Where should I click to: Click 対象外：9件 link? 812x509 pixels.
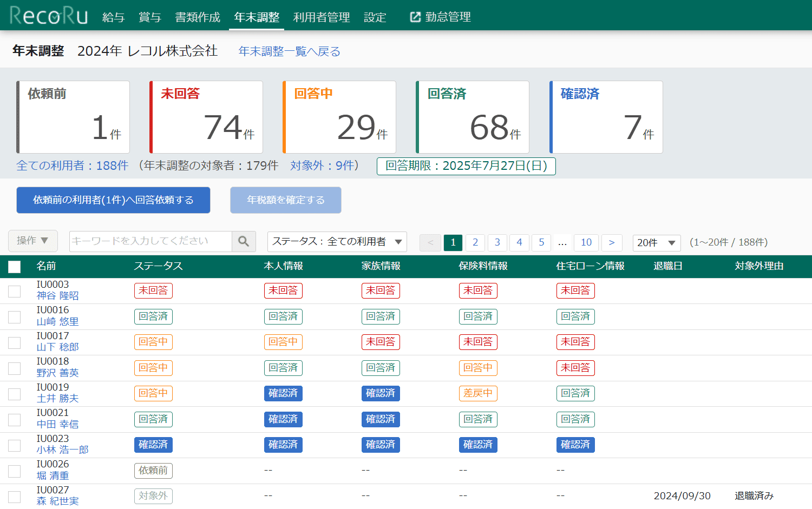coord(322,166)
